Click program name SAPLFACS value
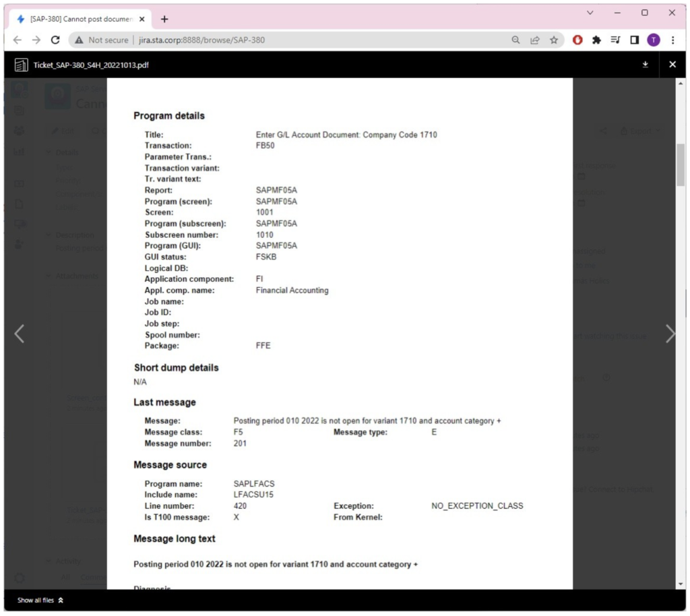The height and width of the screenshot is (616, 690). (254, 484)
